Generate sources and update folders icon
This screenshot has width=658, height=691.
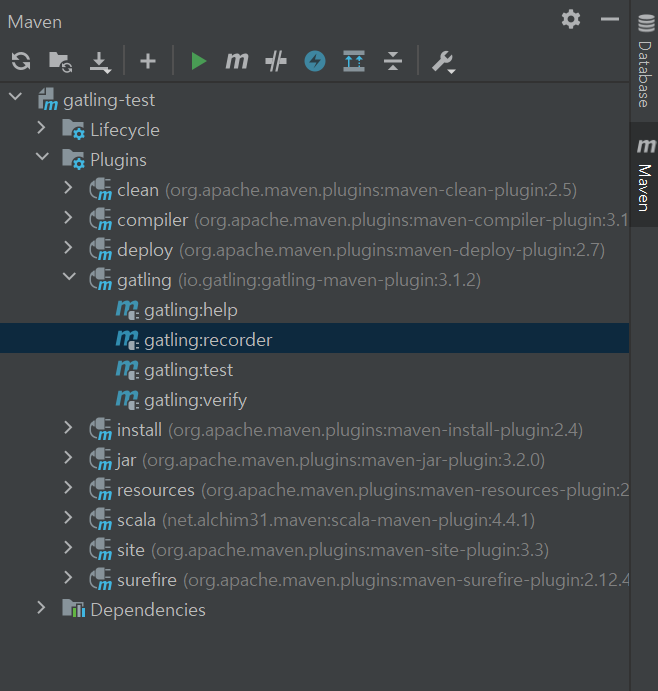coord(60,61)
